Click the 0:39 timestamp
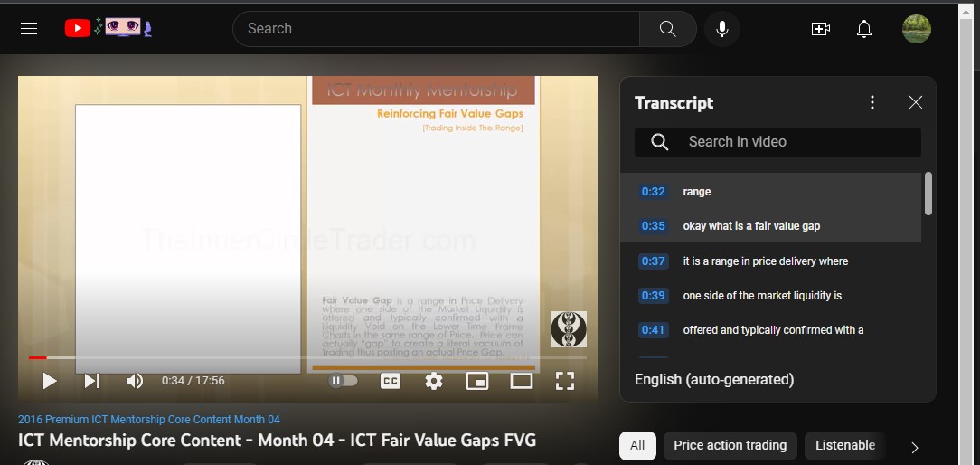Viewport: 980px width, 465px height. [653, 296]
